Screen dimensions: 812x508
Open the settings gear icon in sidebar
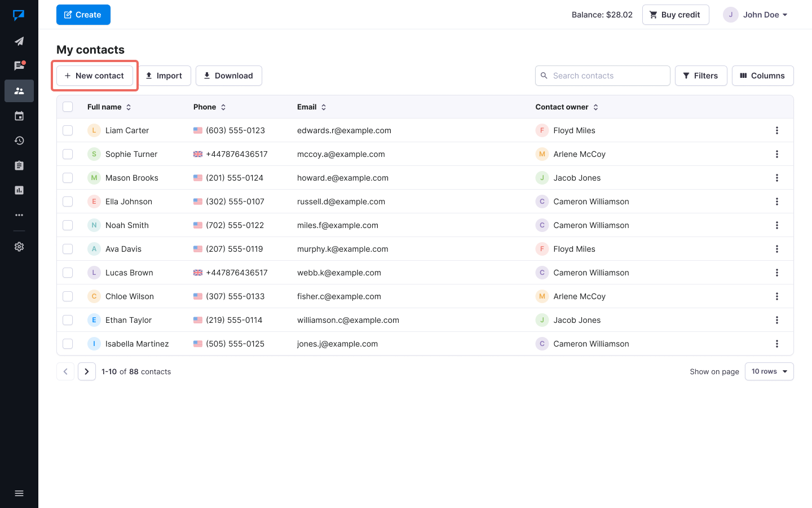(19, 247)
